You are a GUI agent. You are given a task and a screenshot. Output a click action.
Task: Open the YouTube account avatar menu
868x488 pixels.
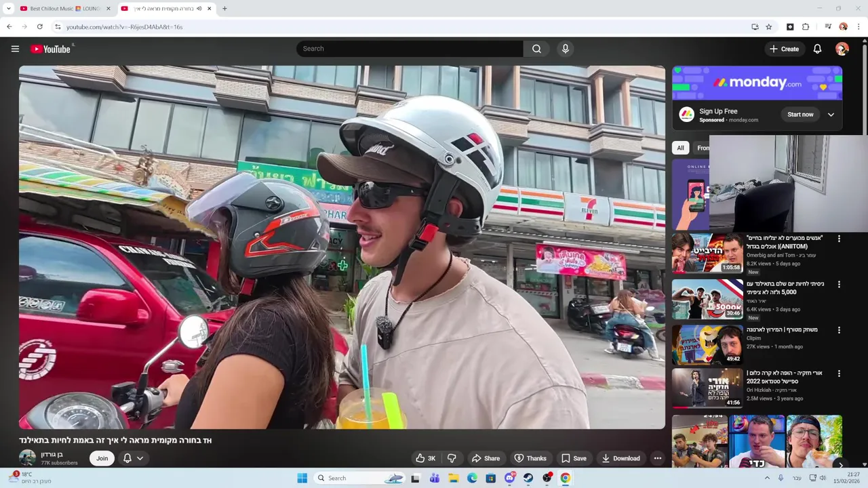[842, 49]
